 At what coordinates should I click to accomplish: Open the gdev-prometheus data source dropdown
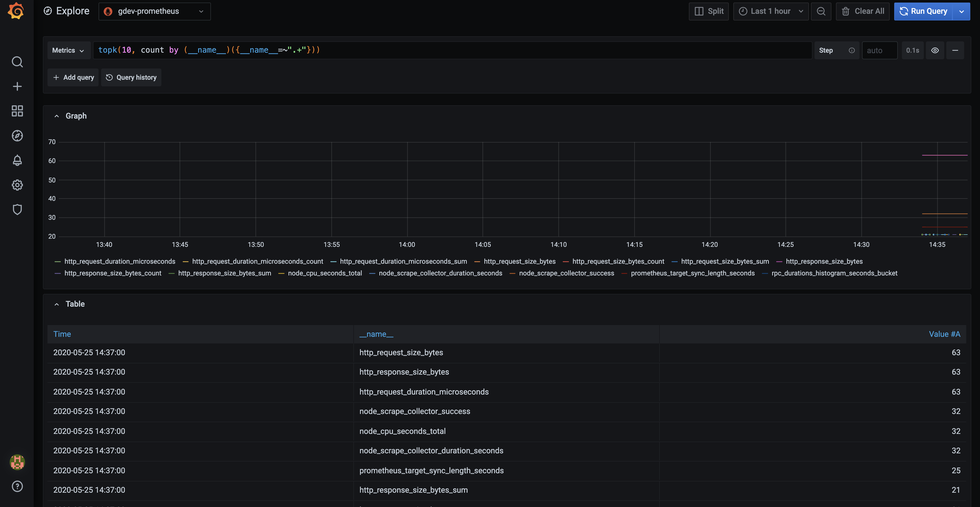[154, 11]
